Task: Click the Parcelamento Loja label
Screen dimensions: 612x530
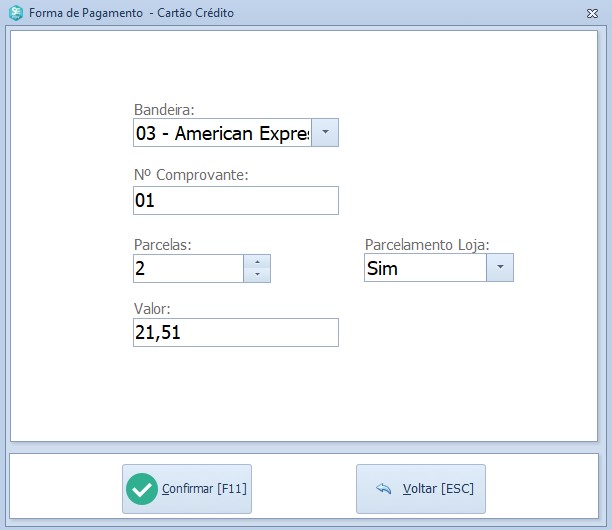Action: [x=427, y=244]
